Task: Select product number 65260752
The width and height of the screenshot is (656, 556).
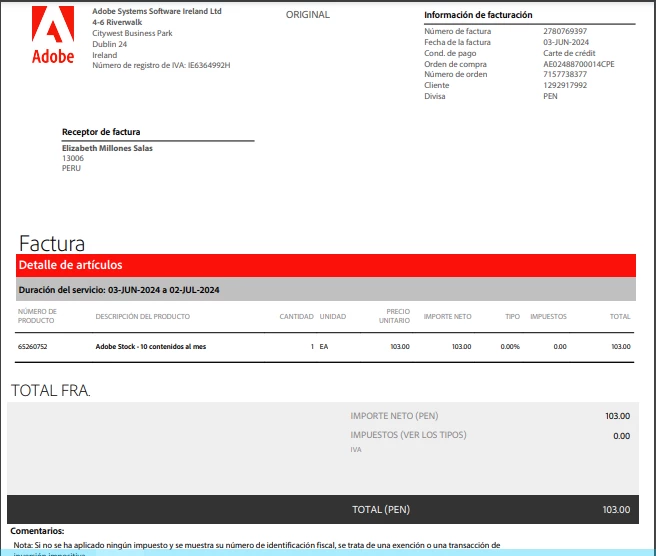Action: [x=33, y=346]
